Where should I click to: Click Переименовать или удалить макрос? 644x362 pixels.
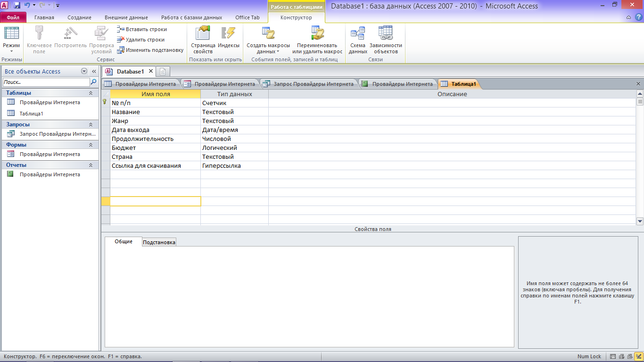(317, 40)
